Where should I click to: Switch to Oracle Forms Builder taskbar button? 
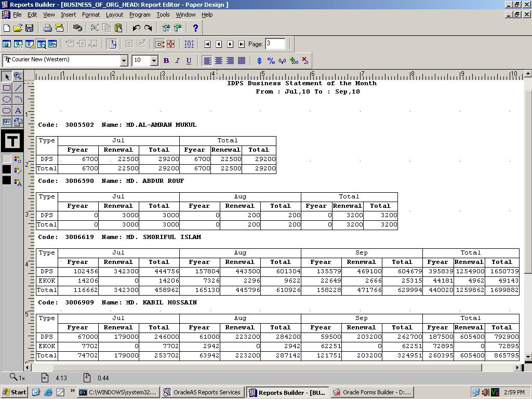(371, 392)
